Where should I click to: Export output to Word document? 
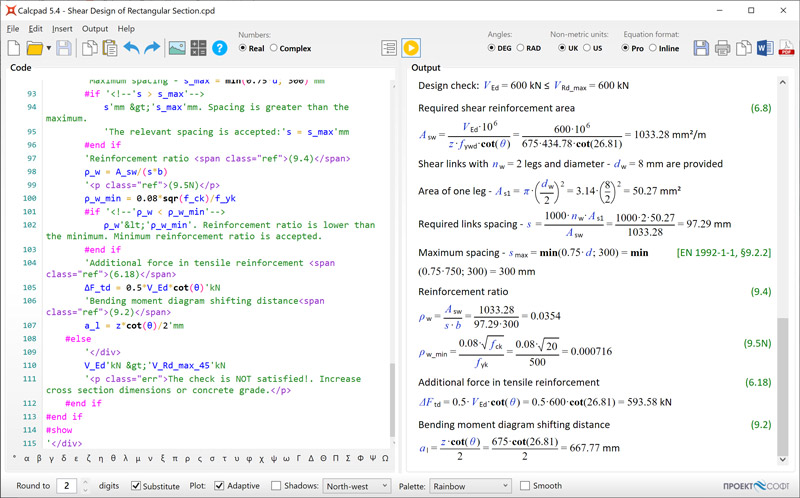click(765, 48)
